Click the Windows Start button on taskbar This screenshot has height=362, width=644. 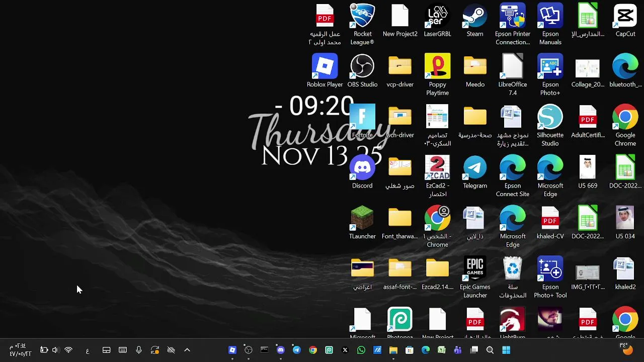click(506, 350)
